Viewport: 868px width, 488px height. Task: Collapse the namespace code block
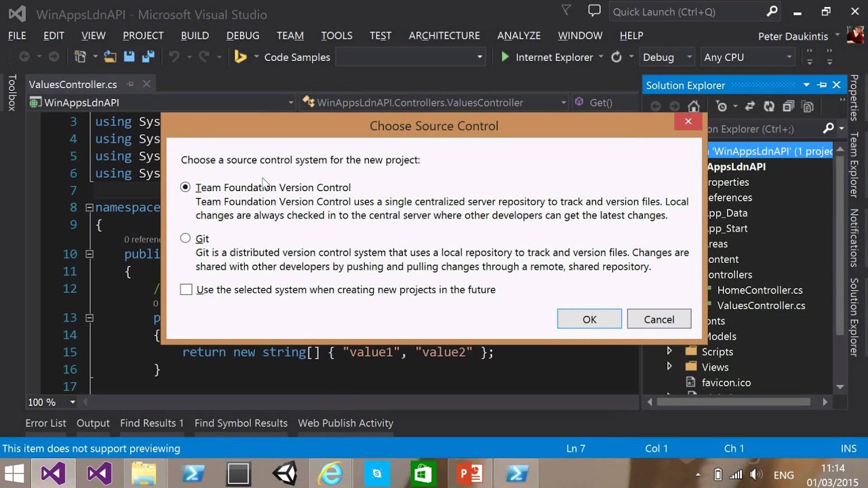[x=89, y=207]
